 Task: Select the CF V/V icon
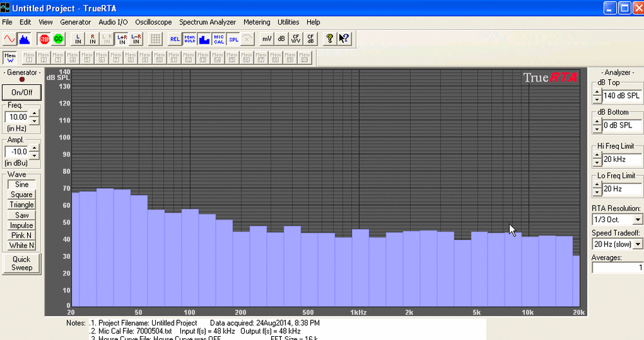(296, 39)
